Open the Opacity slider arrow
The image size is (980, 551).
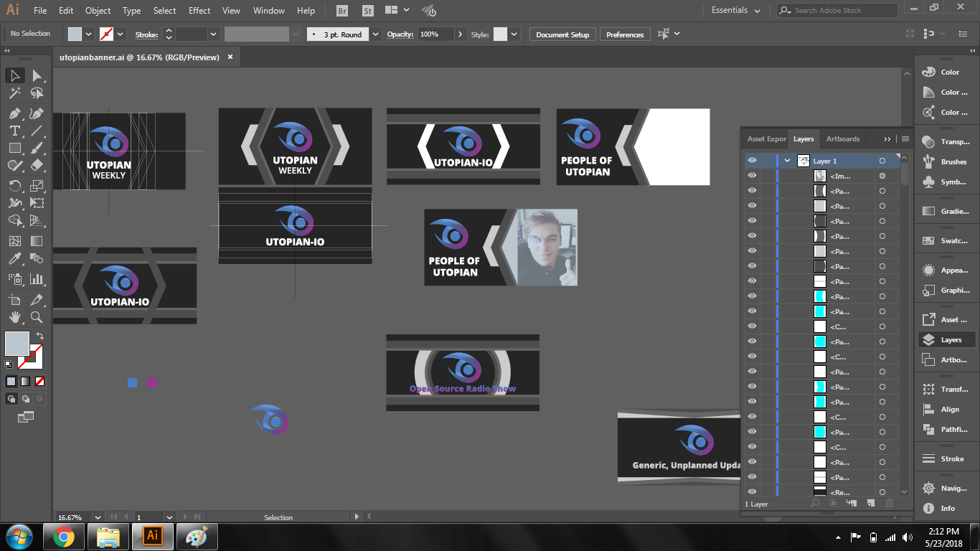coord(459,34)
